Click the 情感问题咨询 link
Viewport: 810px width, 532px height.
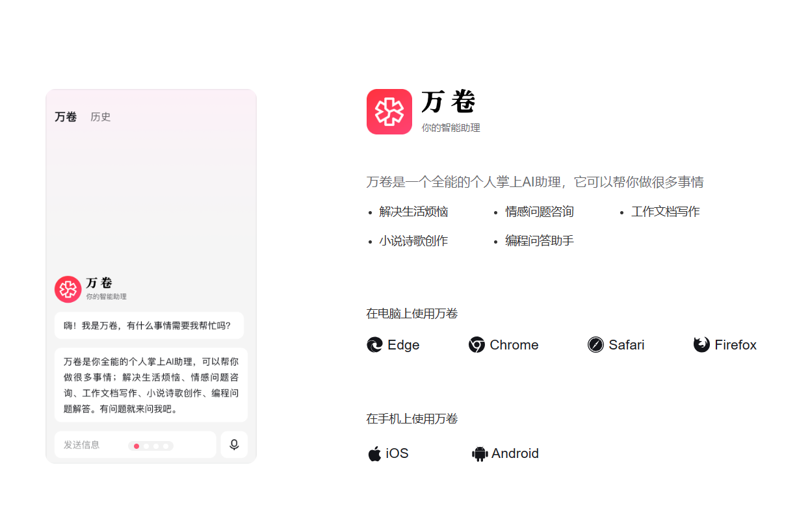(540, 211)
